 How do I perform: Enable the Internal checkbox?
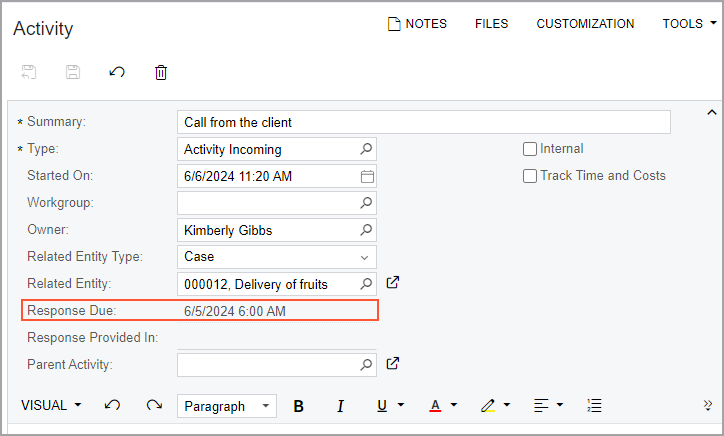point(530,149)
